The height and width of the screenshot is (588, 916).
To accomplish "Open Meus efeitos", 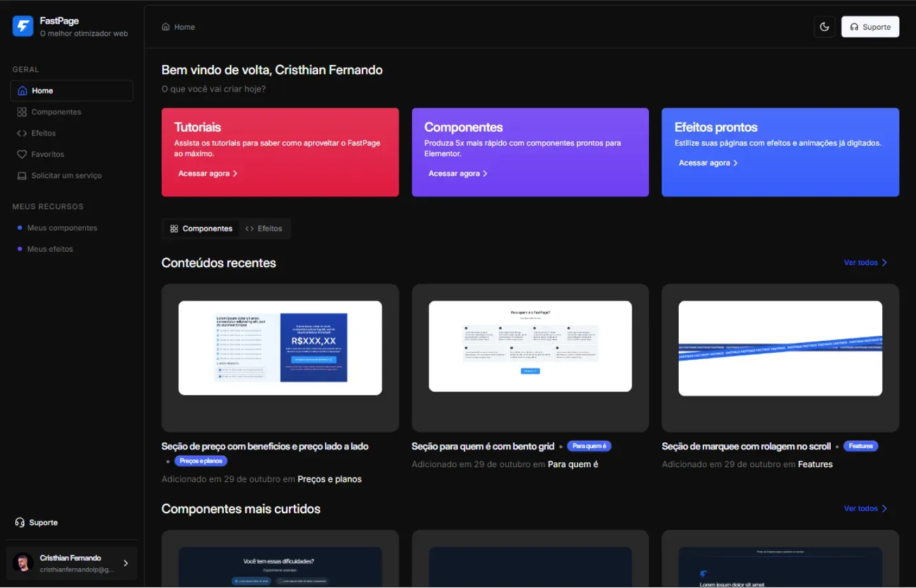I will click(x=50, y=249).
